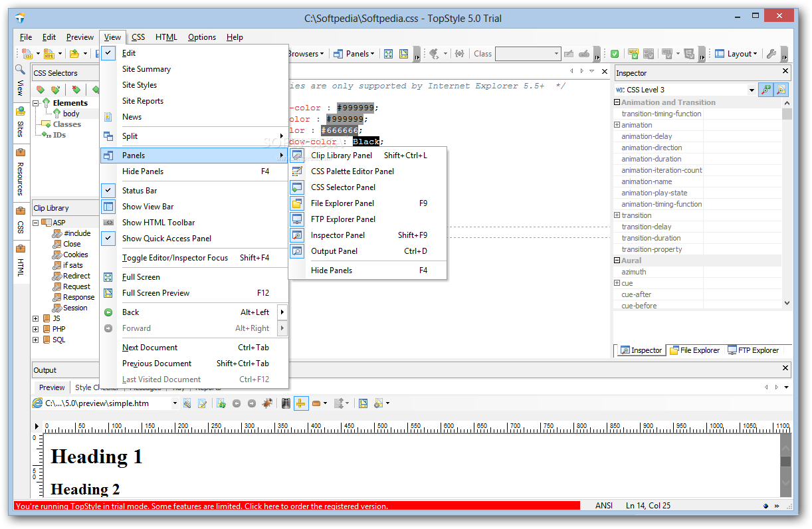
Task: Click the preview back arrow icon
Action: pyautogui.click(x=237, y=403)
